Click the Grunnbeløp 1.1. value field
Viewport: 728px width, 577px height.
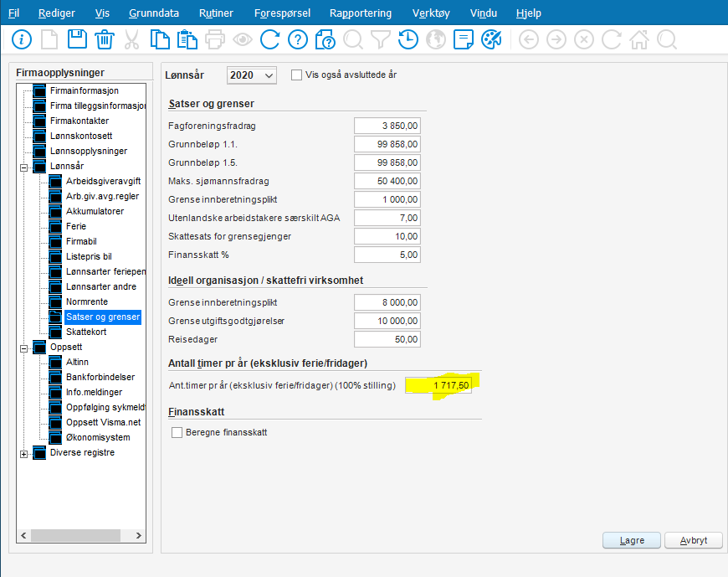point(387,145)
